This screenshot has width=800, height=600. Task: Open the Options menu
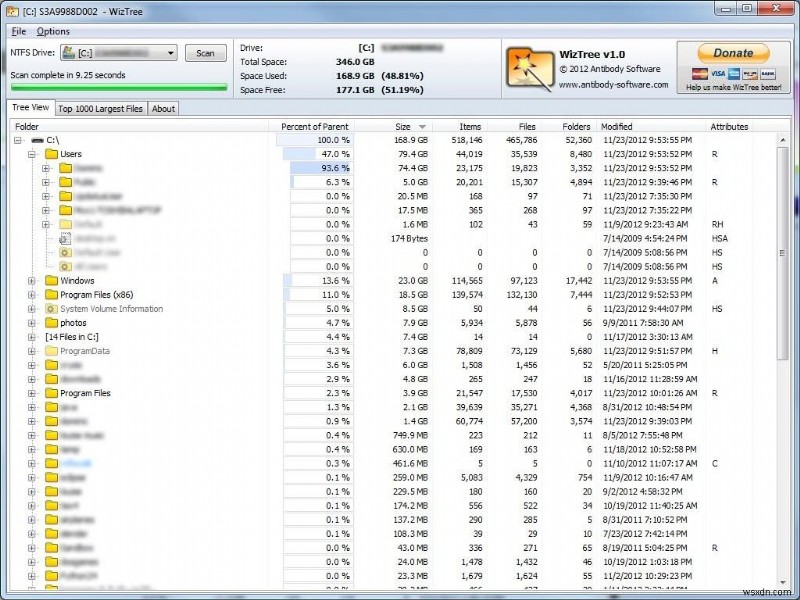(54, 31)
